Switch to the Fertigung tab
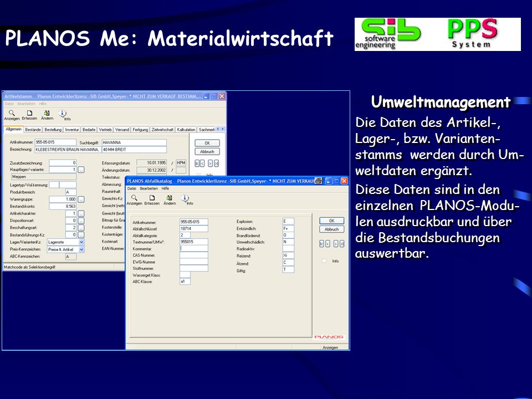This screenshot has width=532, height=399. [140, 130]
